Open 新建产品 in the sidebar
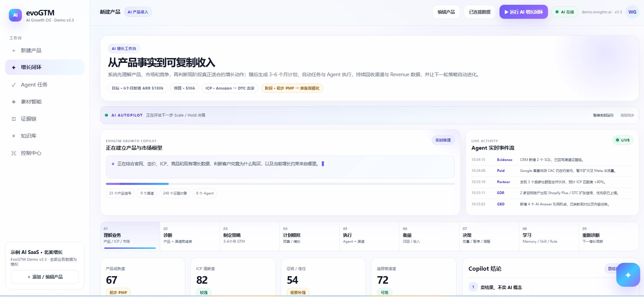Image resolution: width=644 pixels, height=297 pixels. pyautogui.click(x=45, y=50)
